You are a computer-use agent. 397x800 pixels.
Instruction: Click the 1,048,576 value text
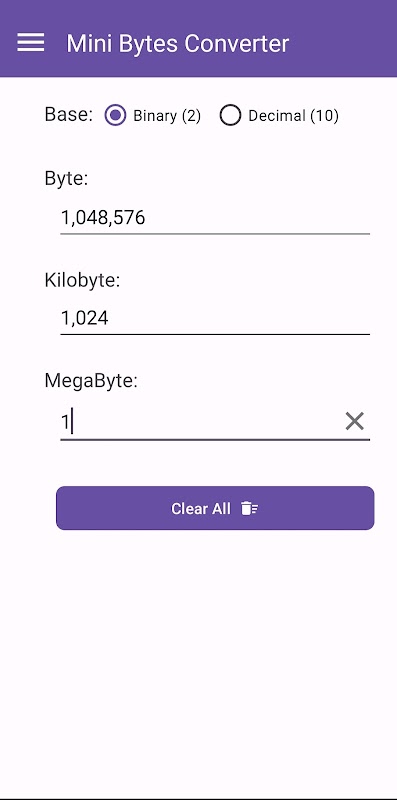click(x=103, y=218)
